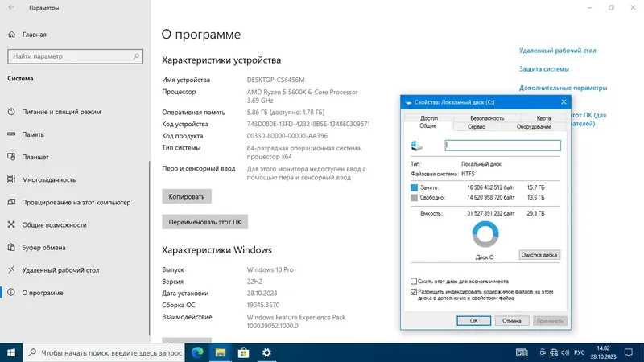Switch to the Оборудование tab
The height and width of the screenshot is (362, 644).
click(x=534, y=127)
